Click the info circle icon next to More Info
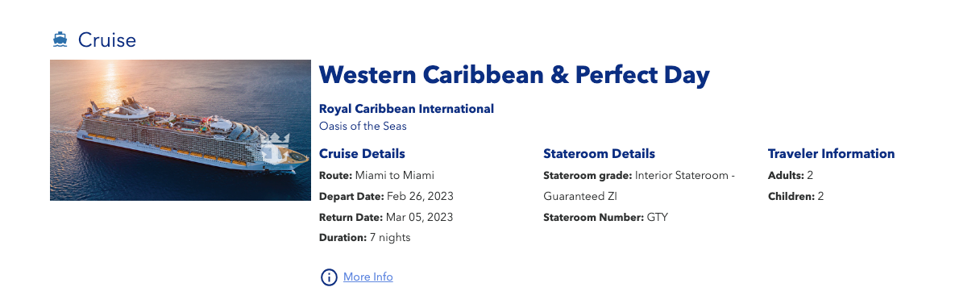The image size is (980, 308). point(329,277)
